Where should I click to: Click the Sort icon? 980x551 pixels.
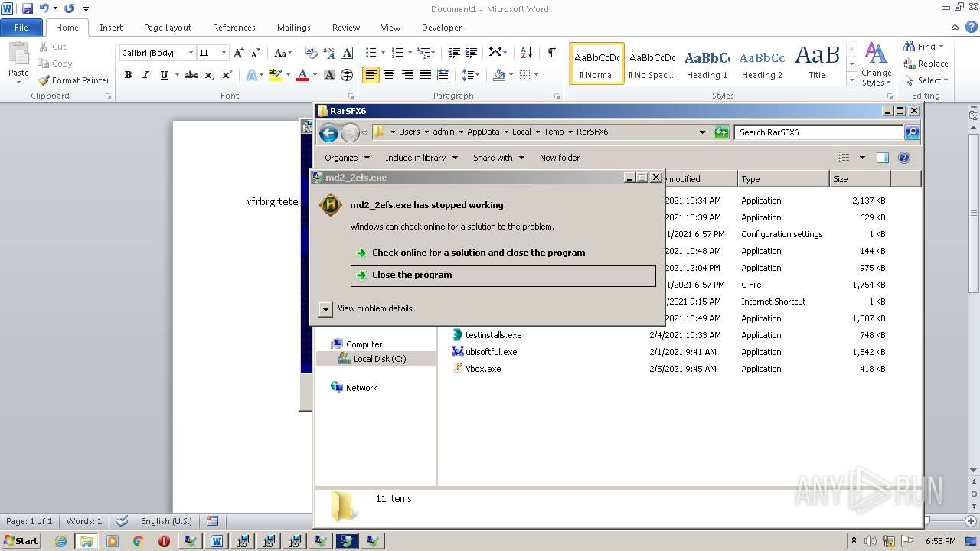click(526, 53)
